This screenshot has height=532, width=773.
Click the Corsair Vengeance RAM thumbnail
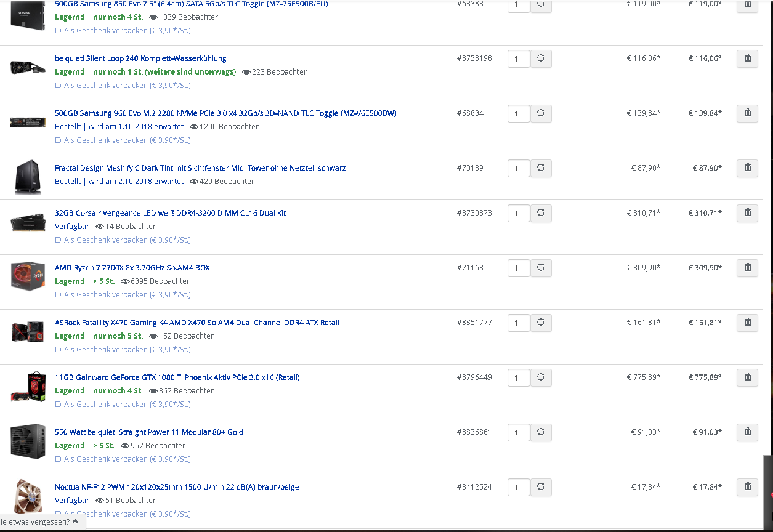(28, 222)
